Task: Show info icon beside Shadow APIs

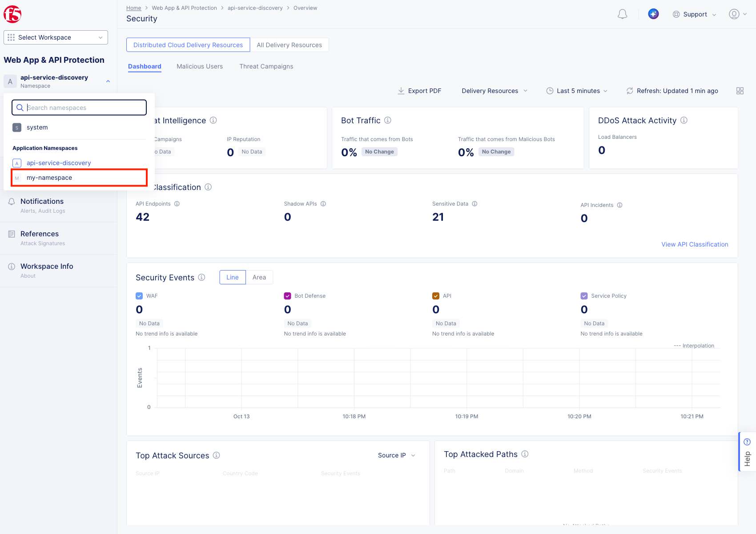Action: tap(323, 204)
